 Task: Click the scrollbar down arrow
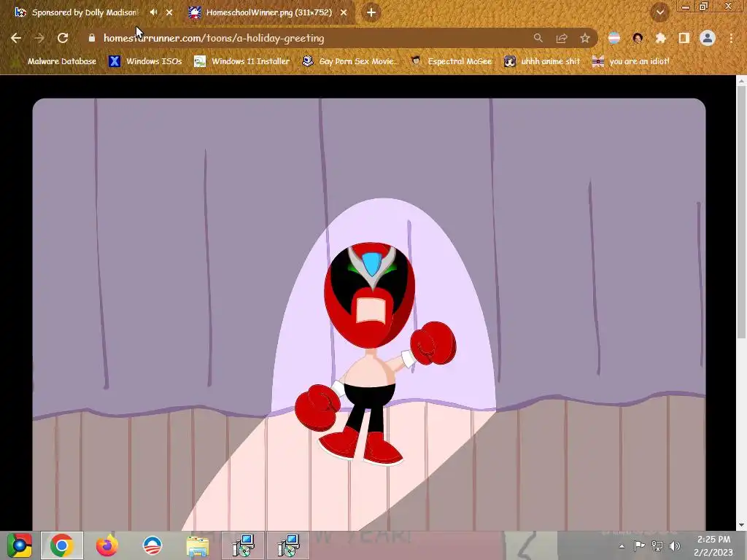pyautogui.click(x=741, y=525)
